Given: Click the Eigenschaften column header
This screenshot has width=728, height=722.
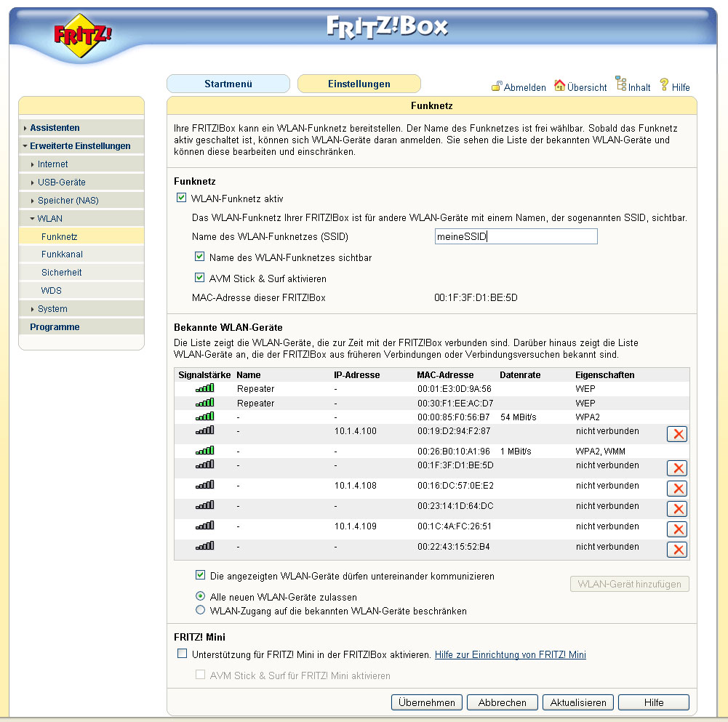Looking at the screenshot, I should (x=604, y=374).
